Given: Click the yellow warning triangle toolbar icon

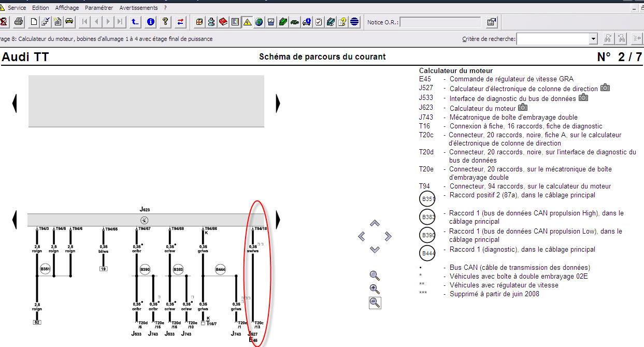Looking at the screenshot, I should (247, 22).
